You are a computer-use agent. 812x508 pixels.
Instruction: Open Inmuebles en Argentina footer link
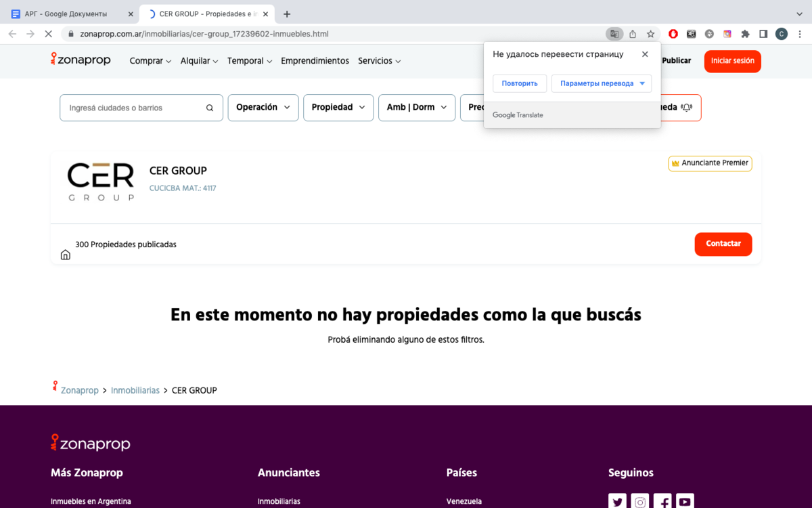point(91,502)
